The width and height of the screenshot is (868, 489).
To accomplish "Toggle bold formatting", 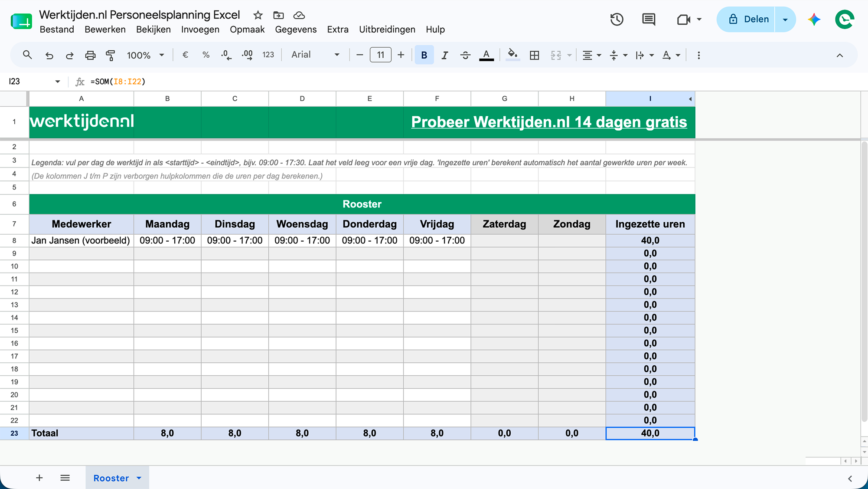I will pyautogui.click(x=424, y=55).
